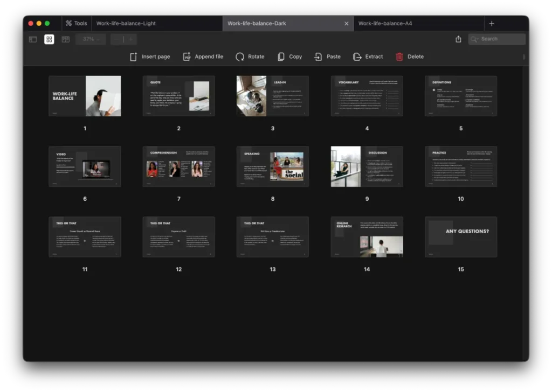Click the Copy page icon
Screen dimensions: 552x392
point(281,56)
